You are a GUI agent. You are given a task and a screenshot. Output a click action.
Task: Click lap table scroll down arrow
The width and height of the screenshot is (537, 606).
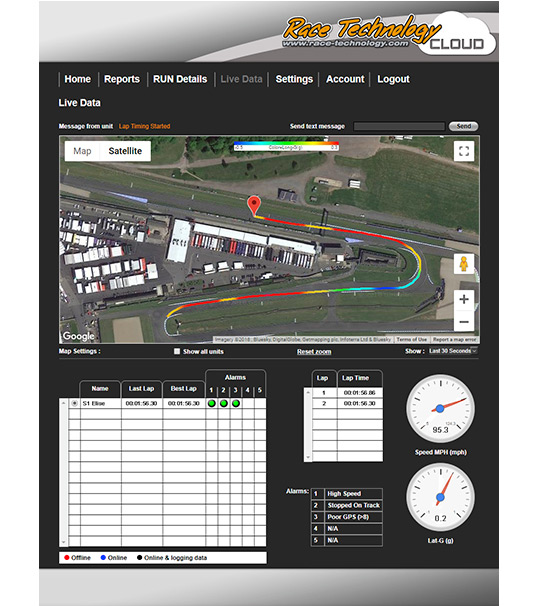(x=308, y=457)
